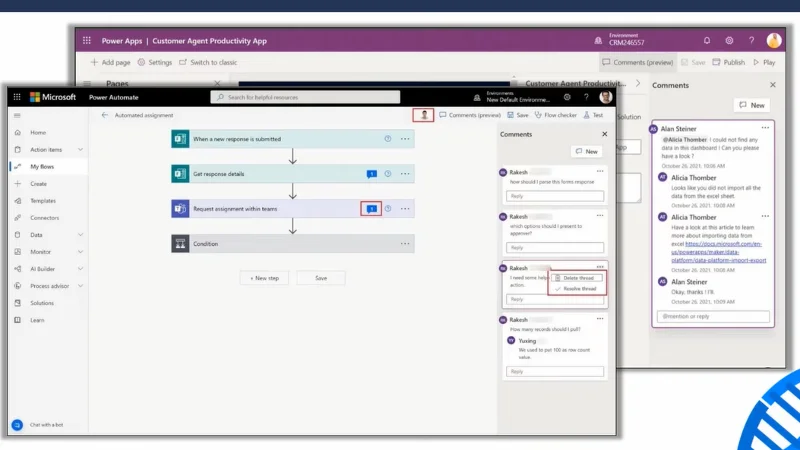Open comment badge on Get response details
This screenshot has width=800, height=450.
[x=371, y=174]
